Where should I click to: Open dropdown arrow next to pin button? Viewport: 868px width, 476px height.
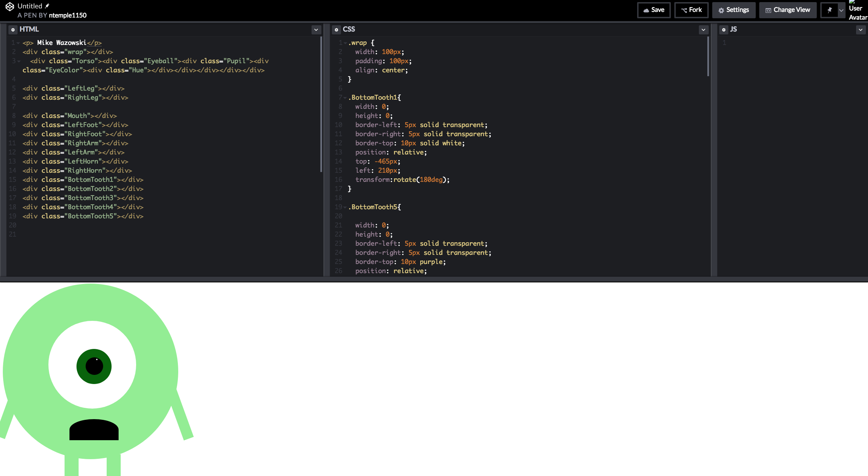(841, 10)
